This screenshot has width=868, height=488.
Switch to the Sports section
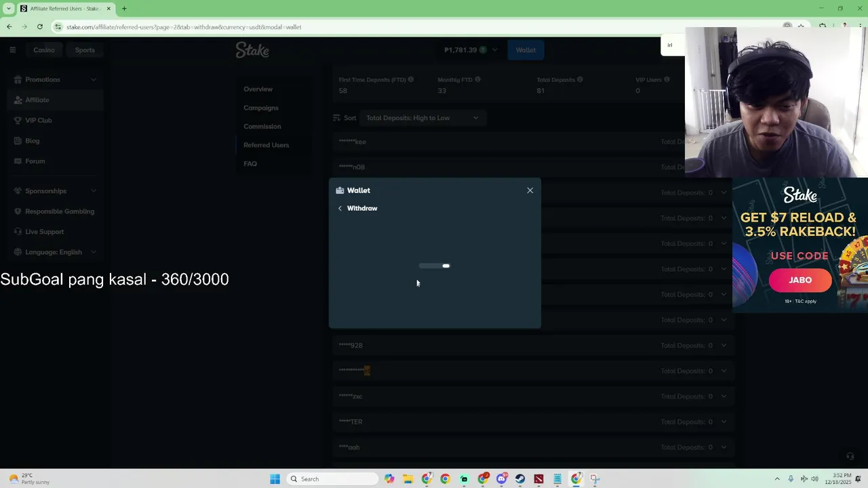coord(85,49)
